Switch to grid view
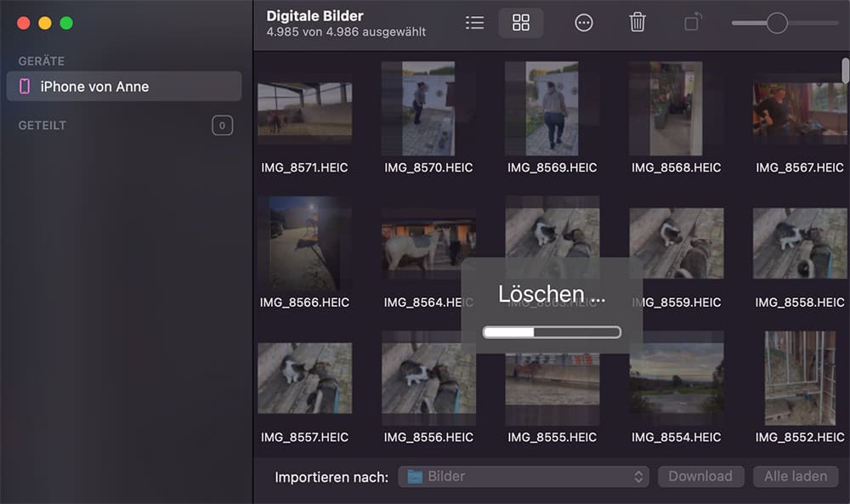The width and height of the screenshot is (850, 504). (x=521, y=23)
